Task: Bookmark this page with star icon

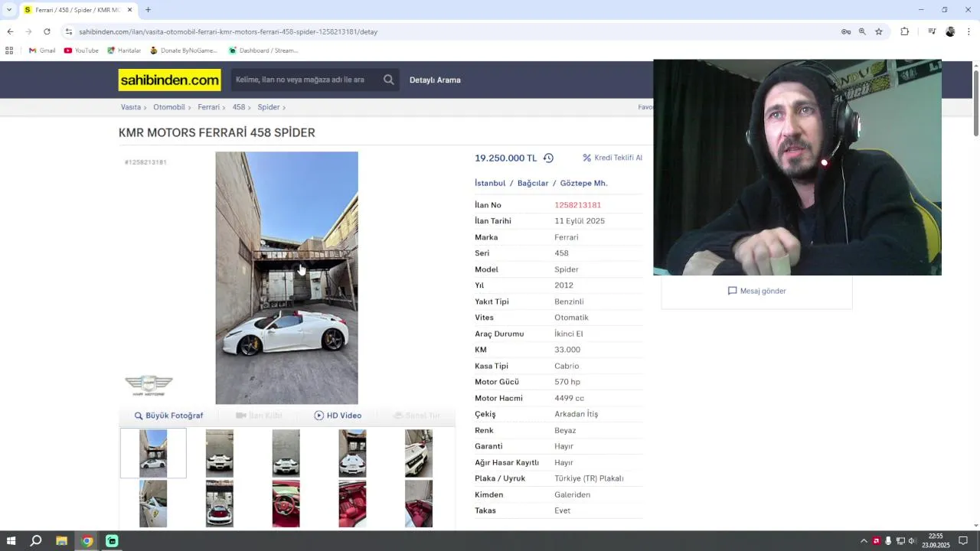Action: tap(879, 31)
